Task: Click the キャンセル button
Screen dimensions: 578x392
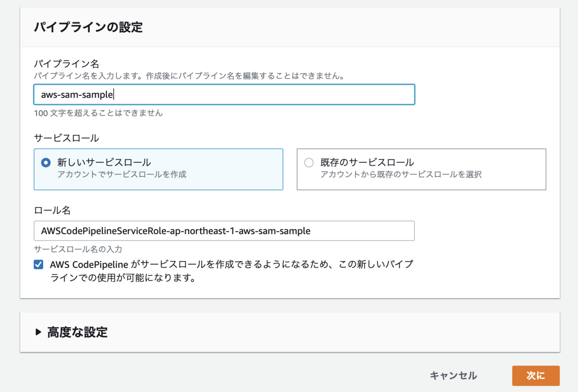Action: click(x=453, y=376)
